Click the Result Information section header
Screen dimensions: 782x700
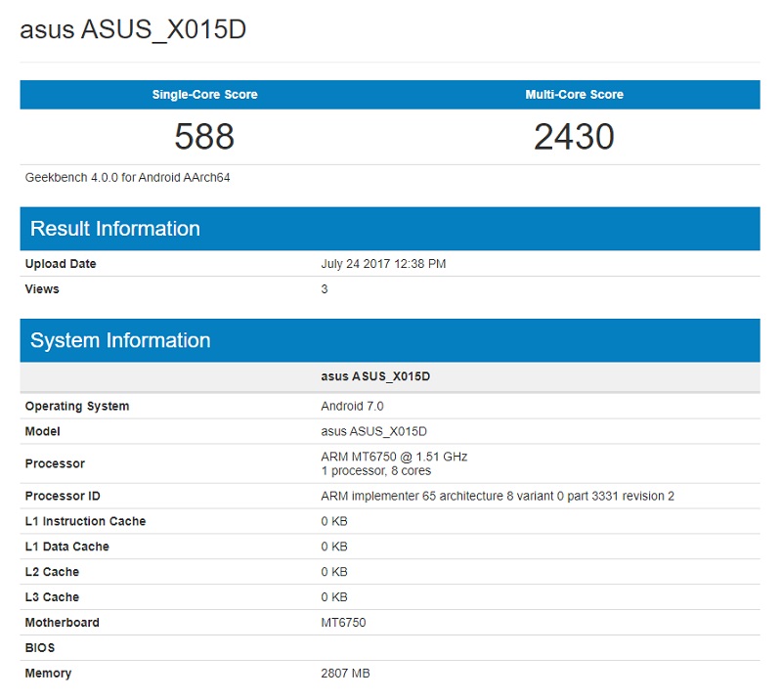point(116,228)
